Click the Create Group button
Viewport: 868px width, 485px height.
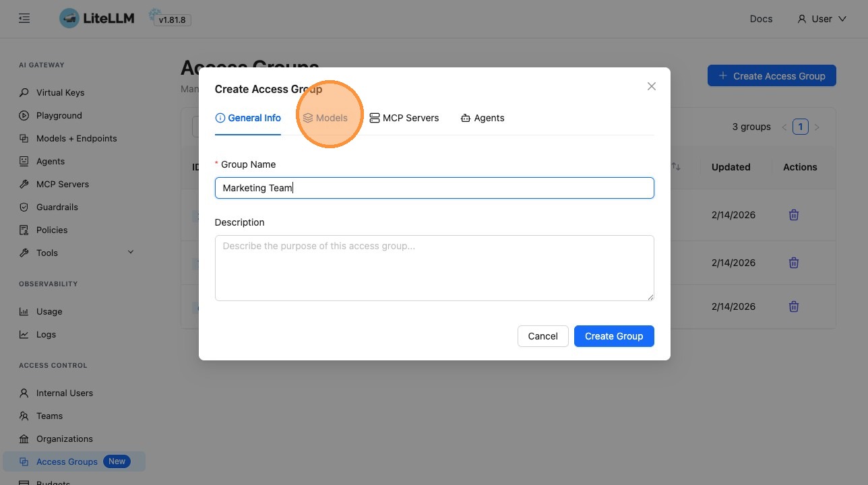pyautogui.click(x=613, y=336)
